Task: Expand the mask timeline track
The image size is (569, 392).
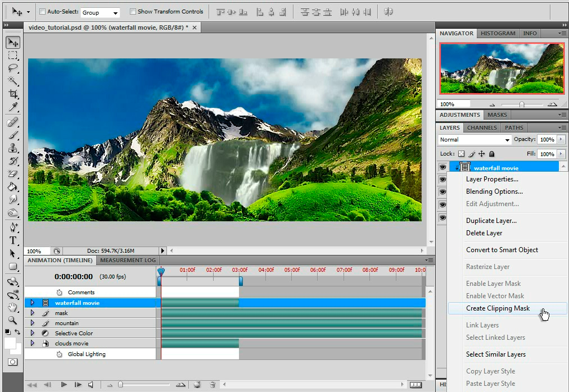Action: [x=32, y=313]
